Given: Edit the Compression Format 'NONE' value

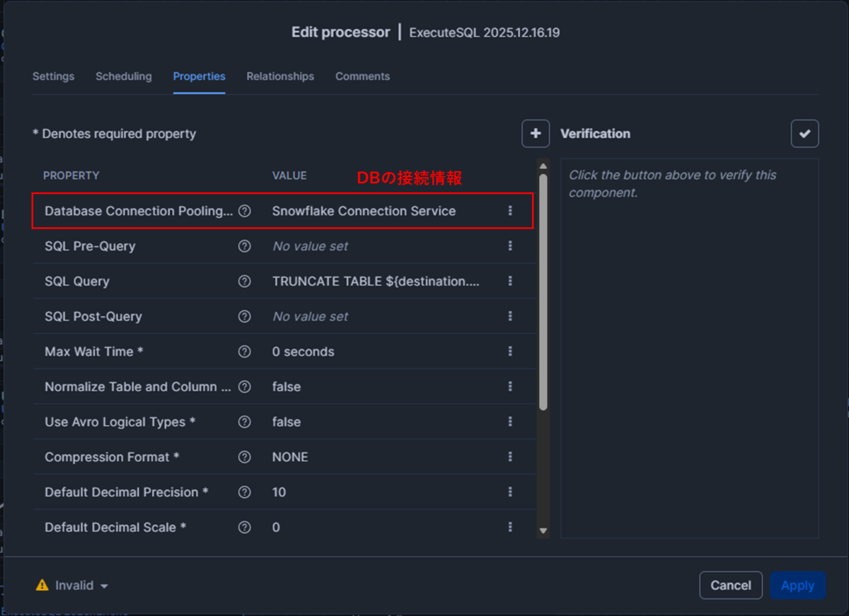Looking at the screenshot, I should (x=290, y=457).
